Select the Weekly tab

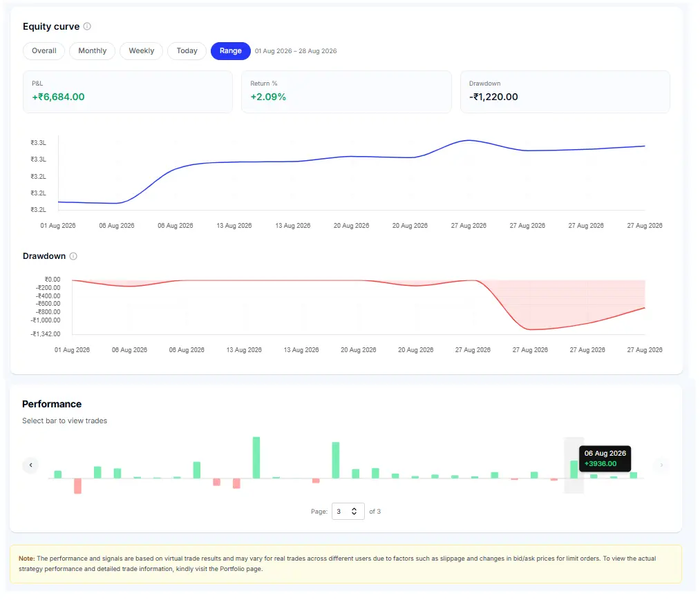(x=141, y=51)
